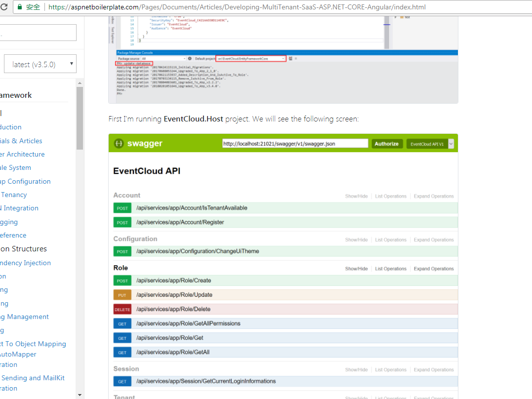Switch to the Toolbox tab
This screenshot has height=399, width=532.
point(113,20)
